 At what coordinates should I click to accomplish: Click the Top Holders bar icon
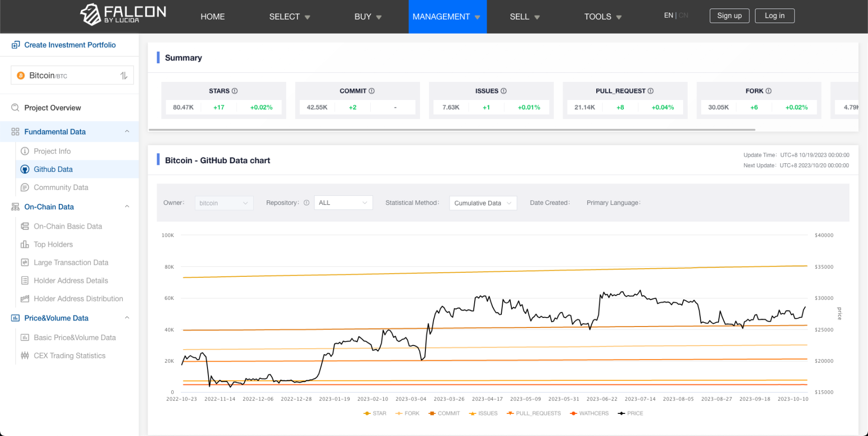(25, 245)
